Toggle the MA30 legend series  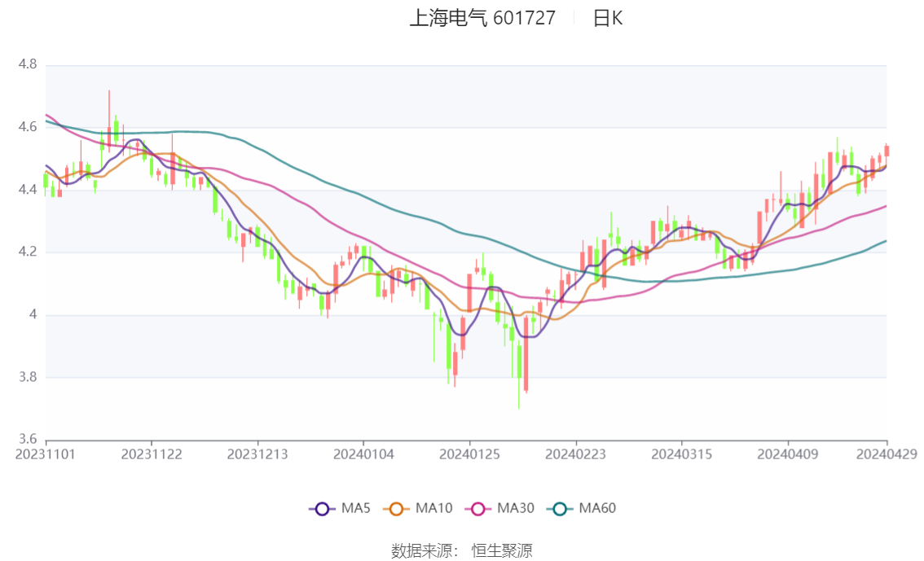(499, 508)
